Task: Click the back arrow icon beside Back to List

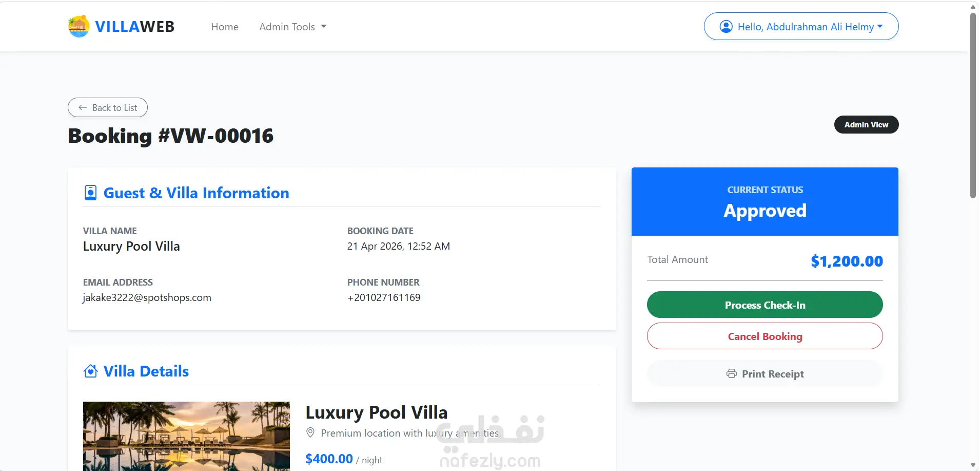Action: click(83, 107)
